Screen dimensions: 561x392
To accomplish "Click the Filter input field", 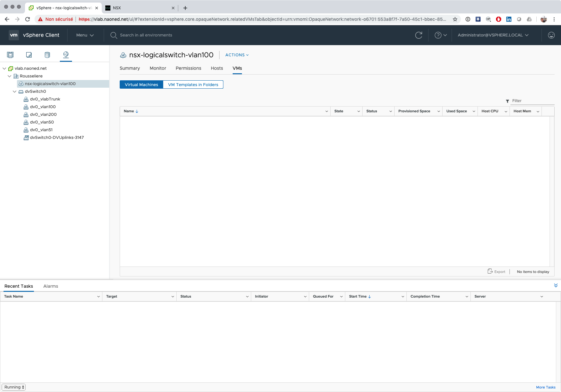I will coord(533,101).
